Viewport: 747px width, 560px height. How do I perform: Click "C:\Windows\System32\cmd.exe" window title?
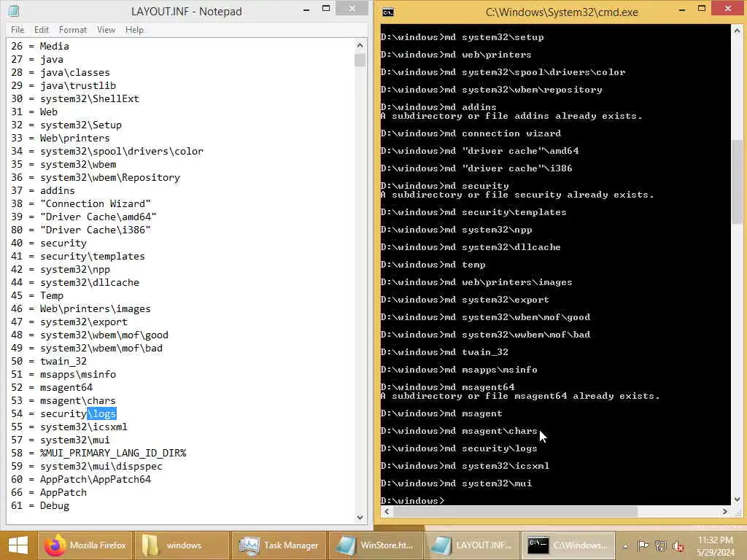click(562, 12)
